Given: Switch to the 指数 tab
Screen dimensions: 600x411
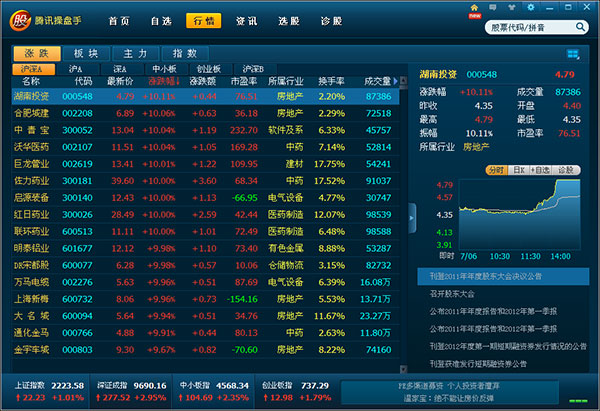Looking at the screenshot, I should [x=185, y=54].
